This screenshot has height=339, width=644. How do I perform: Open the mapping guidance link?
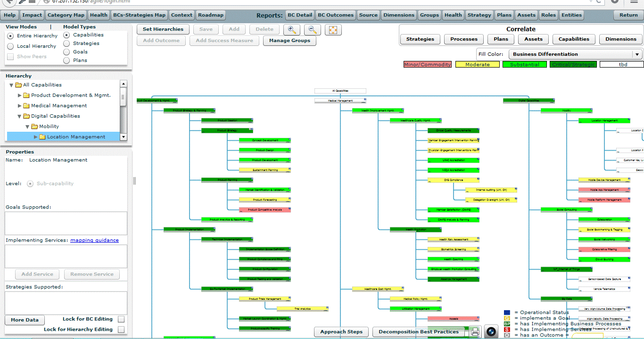click(x=94, y=240)
